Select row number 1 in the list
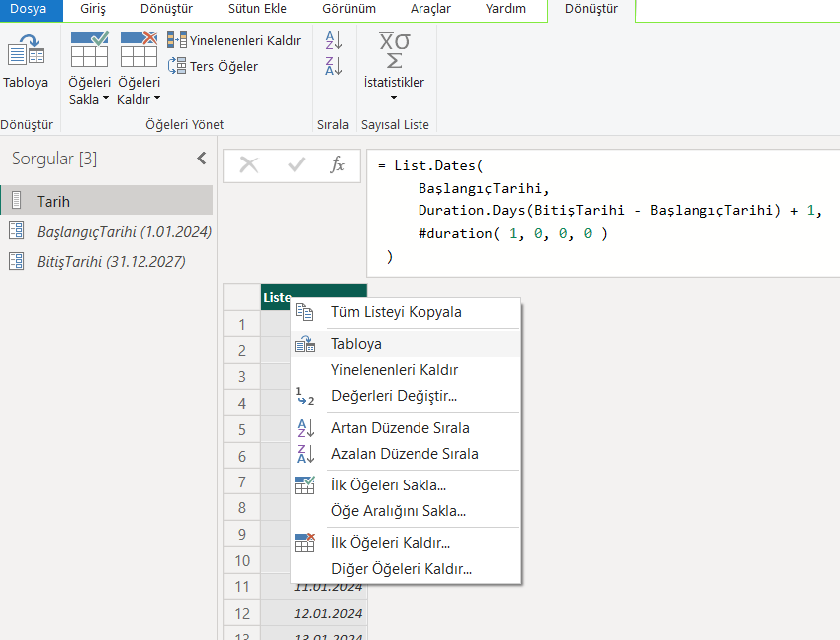The image size is (840, 640). tap(242, 324)
